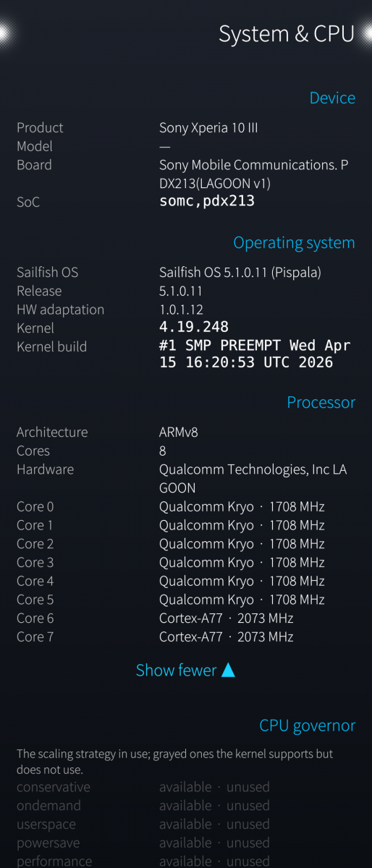
Task: Tap the Core 7 Cortex-A77 row
Action: (186, 637)
